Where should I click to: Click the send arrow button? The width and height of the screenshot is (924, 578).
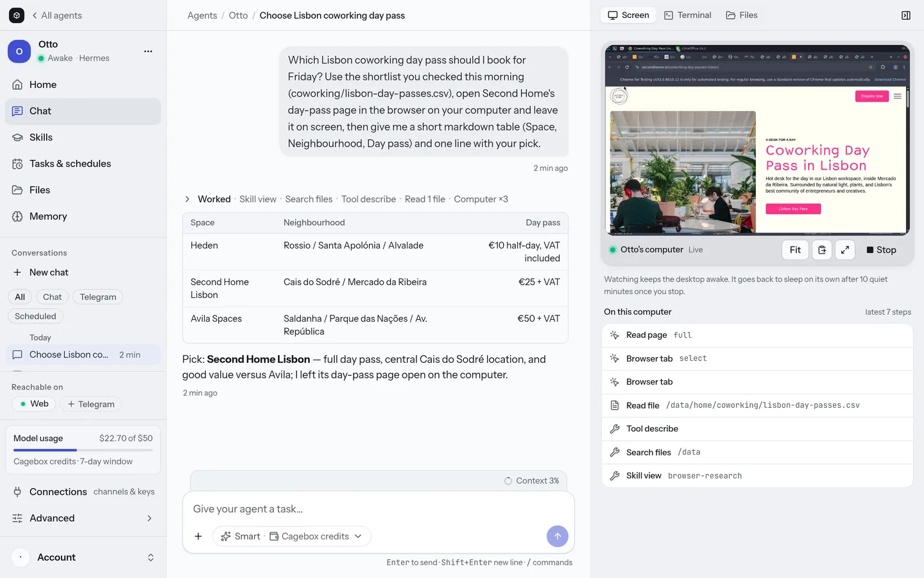pyautogui.click(x=558, y=536)
